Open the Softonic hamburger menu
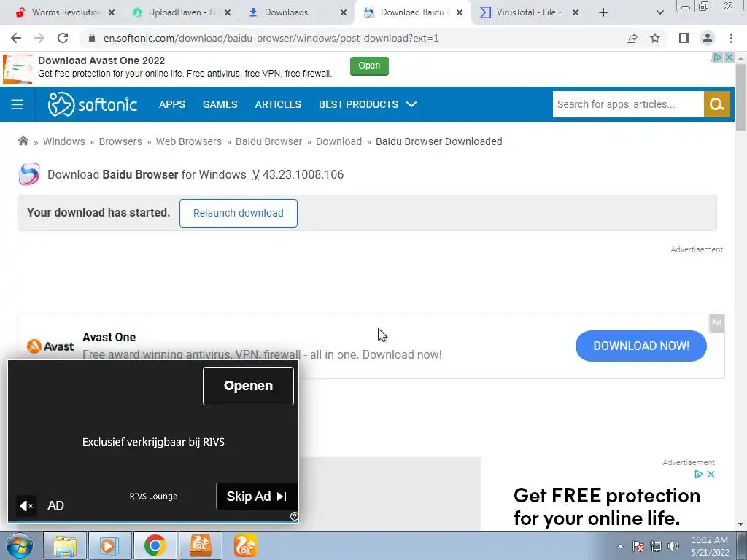The width and height of the screenshot is (747, 560). [18, 104]
